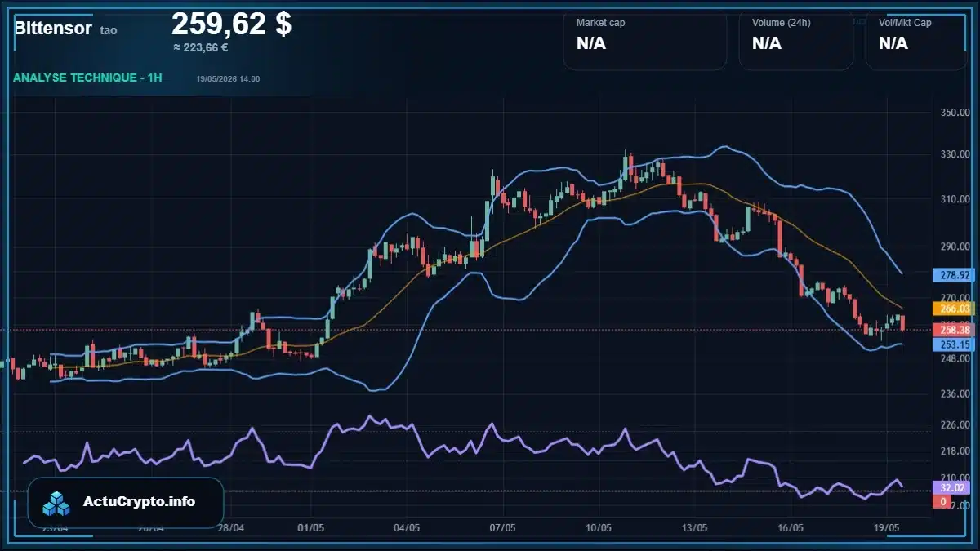Image resolution: width=980 pixels, height=551 pixels.
Task: Open the ActuCrypto.info link
Action: tap(139, 502)
